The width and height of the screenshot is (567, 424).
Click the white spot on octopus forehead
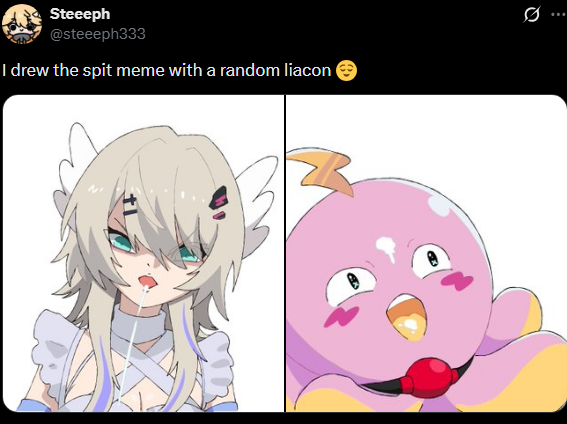click(386, 249)
